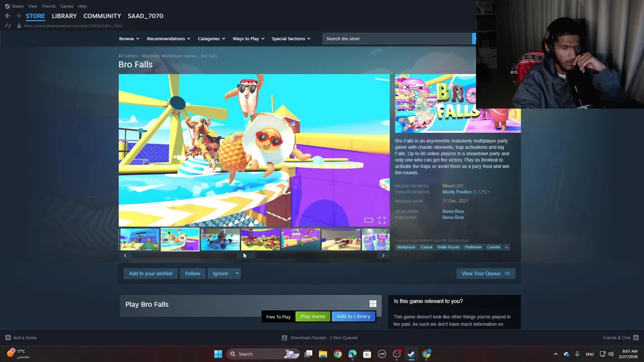This screenshot has width=644, height=362.
Task: Open Google Chrome from the taskbar
Action: pos(338,354)
